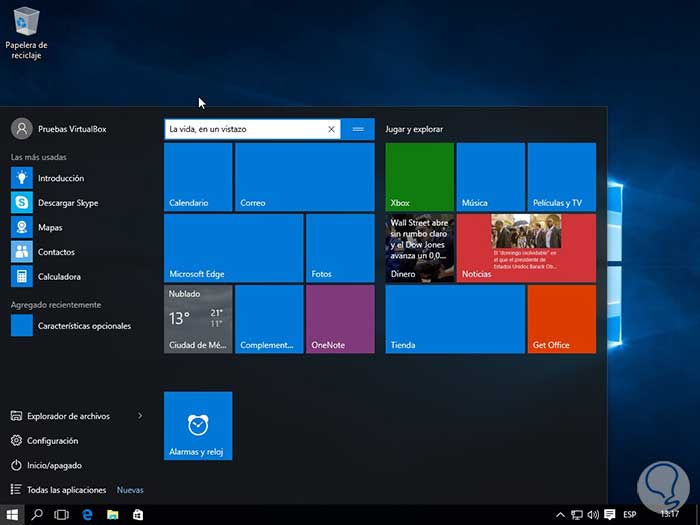Clear the tile group name with X

[332, 129]
